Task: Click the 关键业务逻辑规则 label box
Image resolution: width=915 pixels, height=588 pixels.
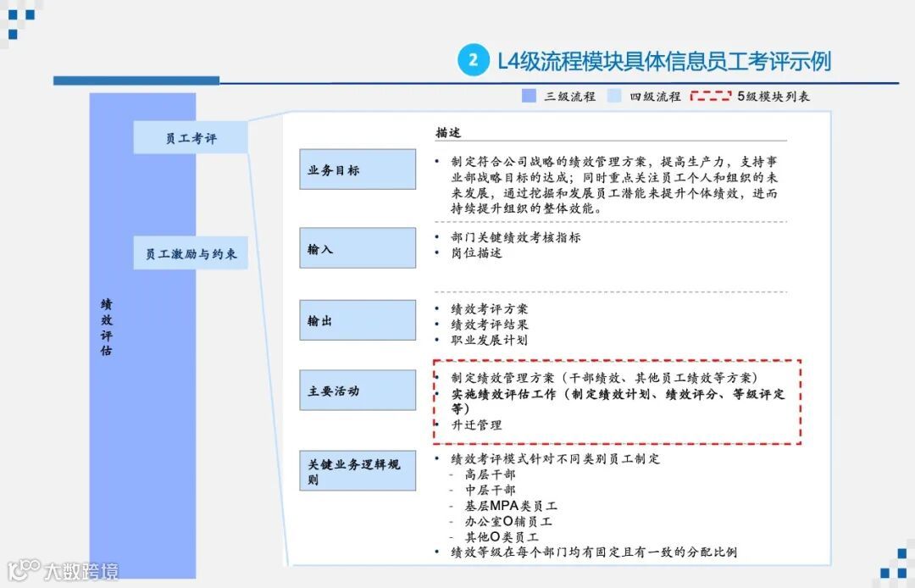Action: pyautogui.click(x=358, y=471)
